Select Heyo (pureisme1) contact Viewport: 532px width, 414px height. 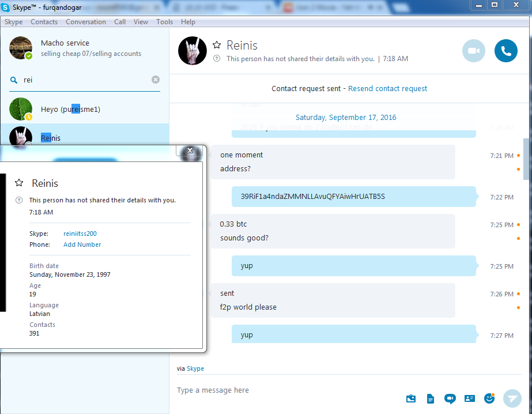pyautogui.click(x=85, y=110)
